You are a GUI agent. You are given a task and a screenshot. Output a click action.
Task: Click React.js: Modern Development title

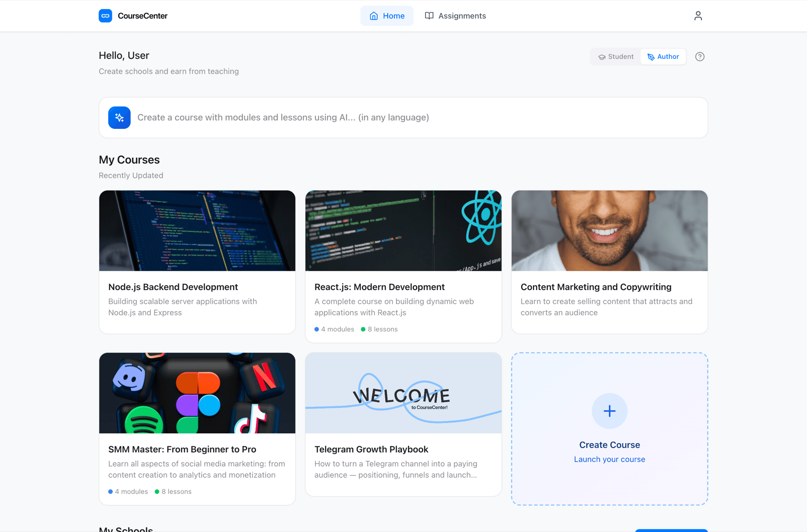[x=379, y=287]
